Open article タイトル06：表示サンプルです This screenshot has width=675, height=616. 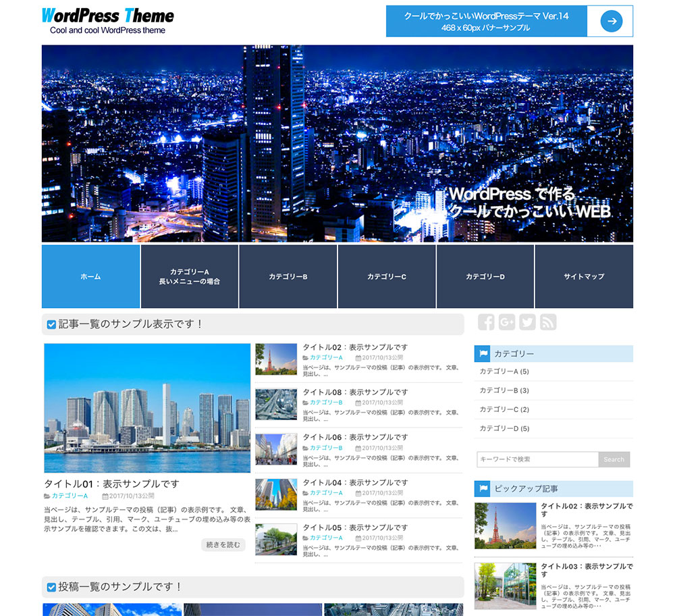point(355,437)
